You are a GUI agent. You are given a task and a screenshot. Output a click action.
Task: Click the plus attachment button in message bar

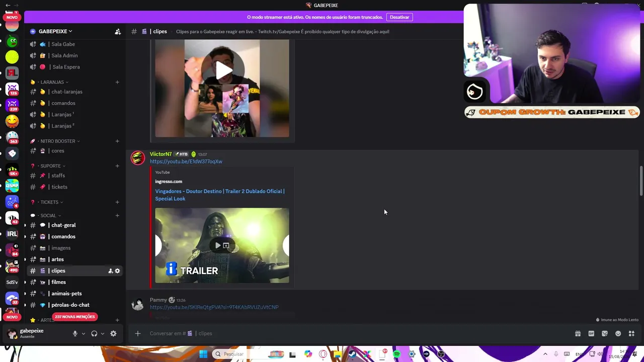click(137, 333)
